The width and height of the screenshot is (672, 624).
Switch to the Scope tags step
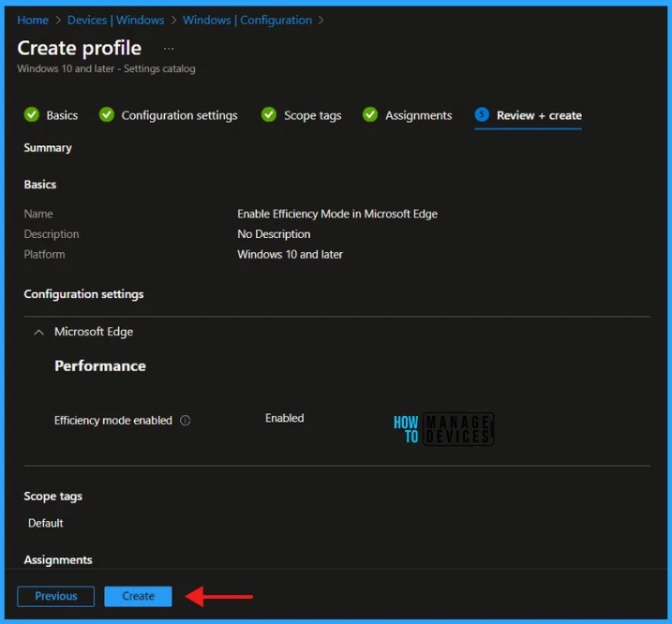[x=313, y=115]
